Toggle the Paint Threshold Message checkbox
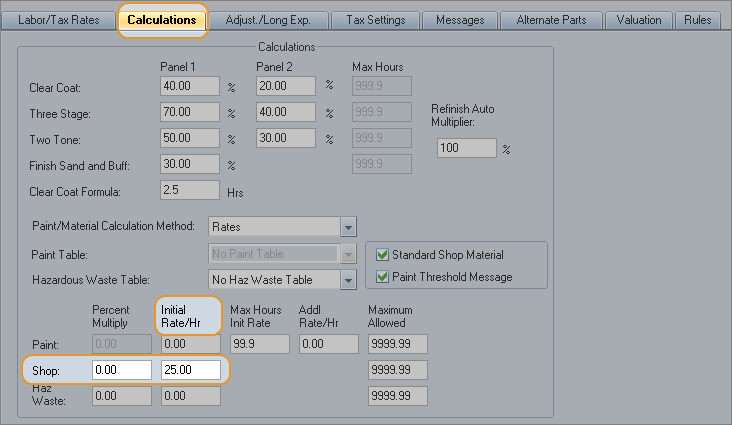 click(x=382, y=277)
